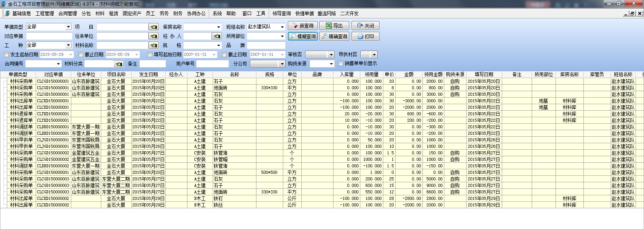Click the 打印 print button
This screenshot has width=644, height=229.
365,36
